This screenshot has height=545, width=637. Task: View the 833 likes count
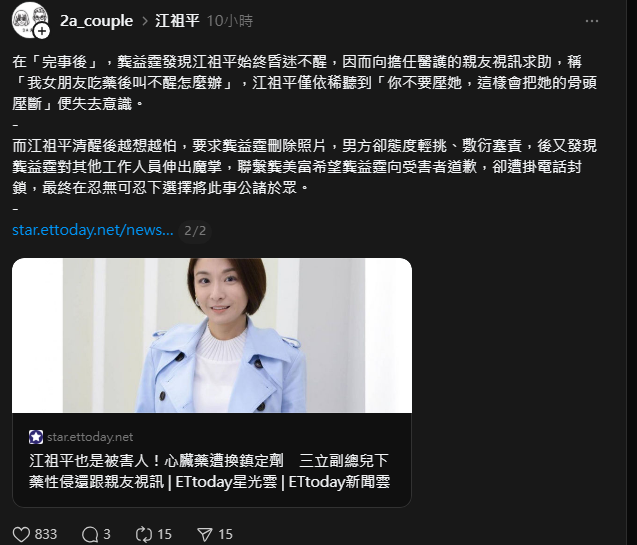(46, 534)
